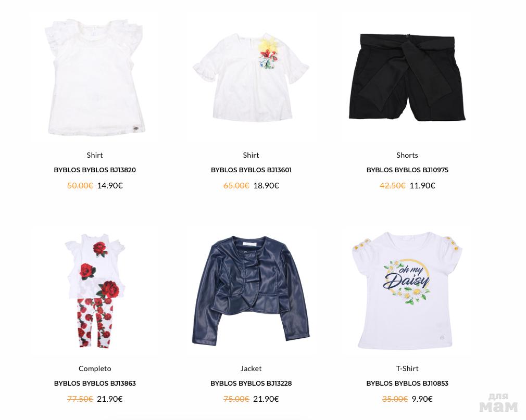
Task: Click the 14.90€ sale price
Action: point(110,186)
